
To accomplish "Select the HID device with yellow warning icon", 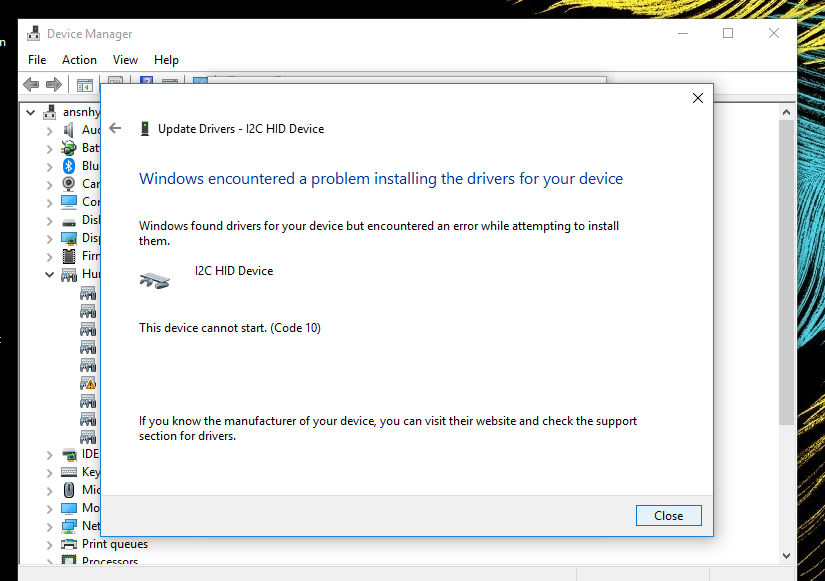I will tap(88, 383).
